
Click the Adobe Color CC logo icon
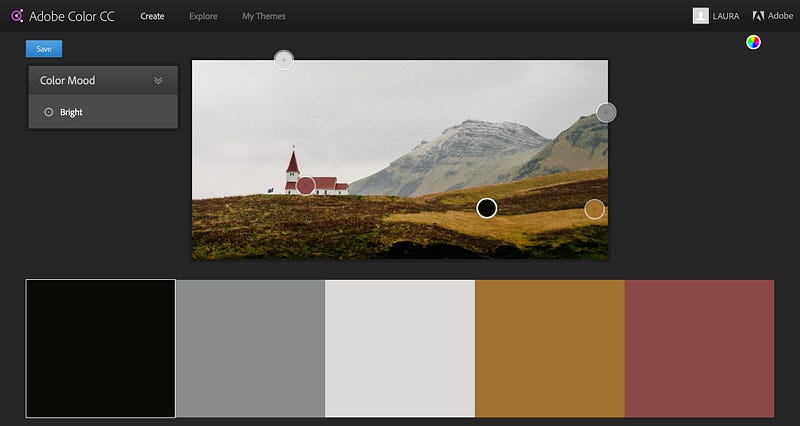coord(17,16)
